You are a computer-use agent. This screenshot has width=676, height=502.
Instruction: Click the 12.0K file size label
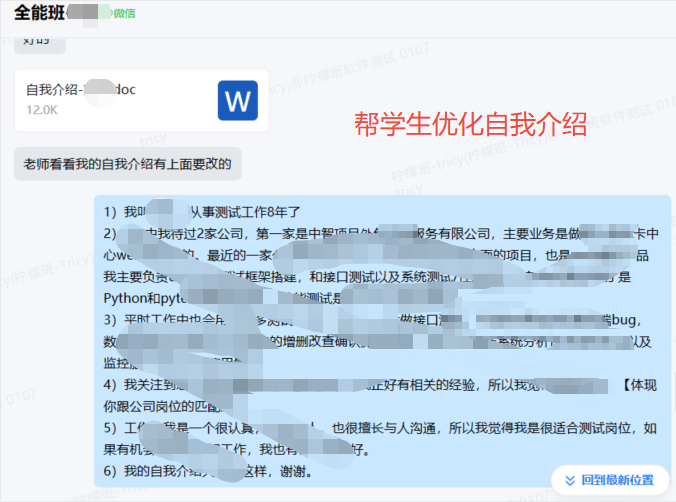(42, 110)
